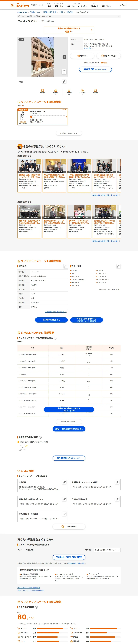
Task: Edit 物件概要 with the pencil icon
Action: [x=66, y=266]
